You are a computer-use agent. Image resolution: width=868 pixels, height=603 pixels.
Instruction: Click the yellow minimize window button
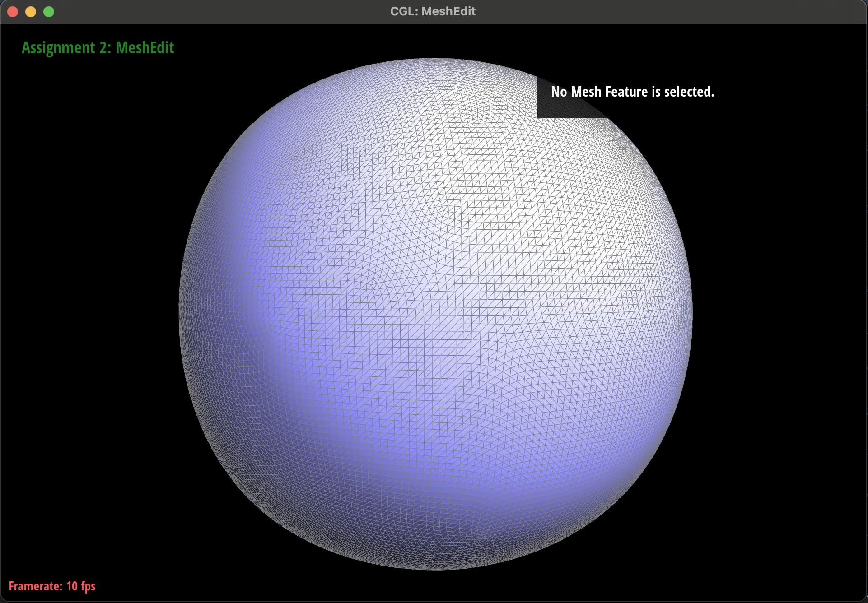pos(31,12)
